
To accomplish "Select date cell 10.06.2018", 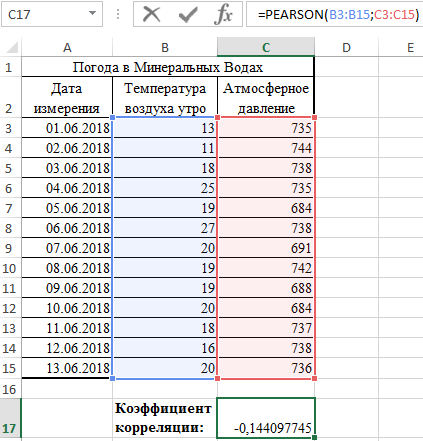I will 67,308.
